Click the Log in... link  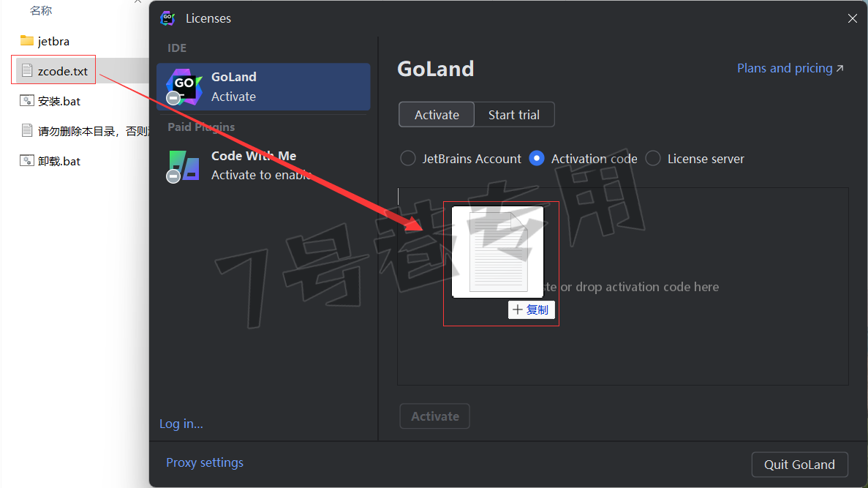point(181,424)
